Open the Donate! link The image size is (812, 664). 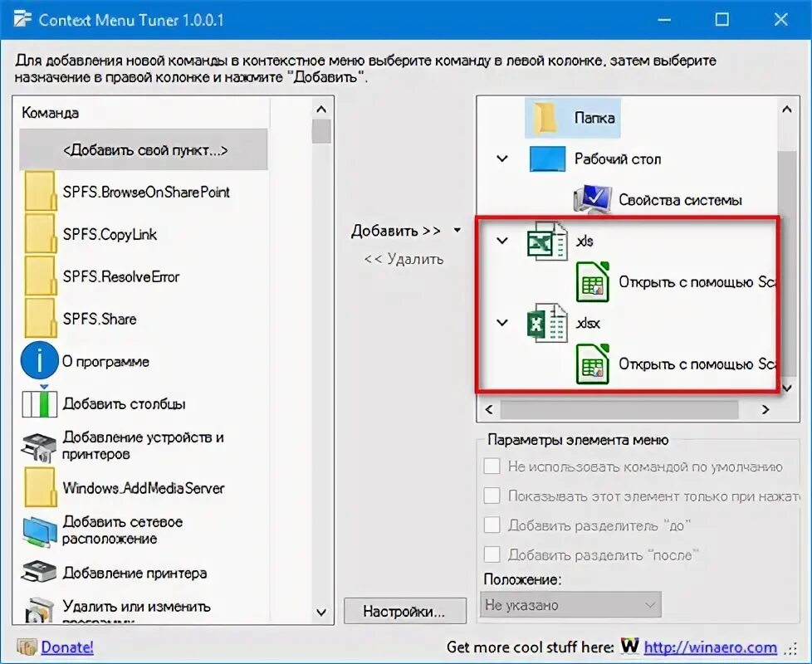[x=67, y=647]
